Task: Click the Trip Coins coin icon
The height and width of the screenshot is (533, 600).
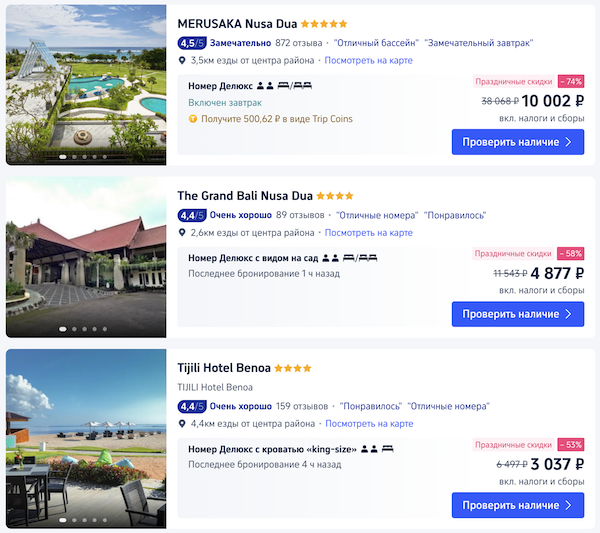Action: [193, 119]
